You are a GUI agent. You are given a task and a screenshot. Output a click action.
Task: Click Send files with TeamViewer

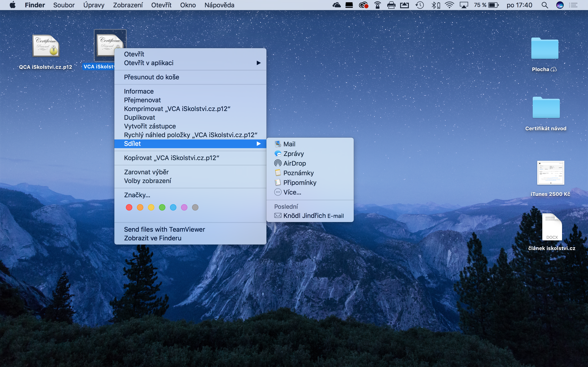[x=164, y=229]
